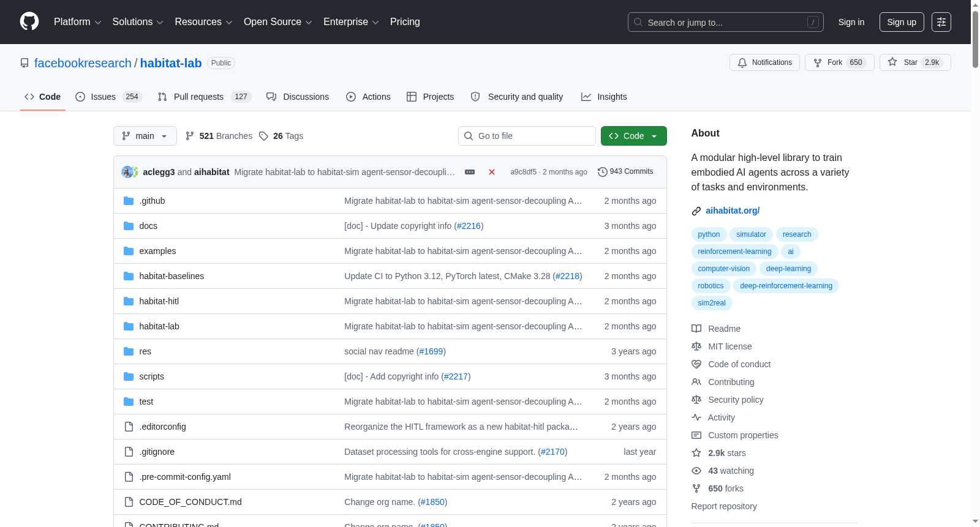Image resolution: width=980 pixels, height=527 pixels.
Task: View the 26 Tags link
Action: coord(281,136)
